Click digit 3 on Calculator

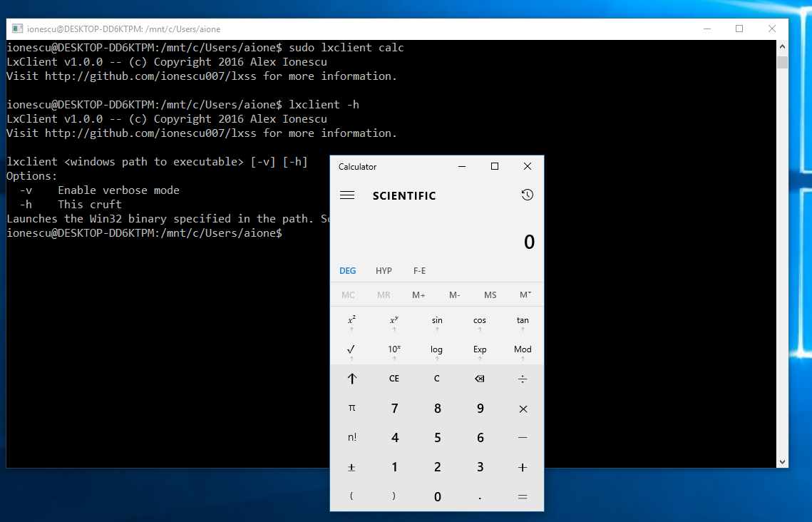click(x=480, y=467)
